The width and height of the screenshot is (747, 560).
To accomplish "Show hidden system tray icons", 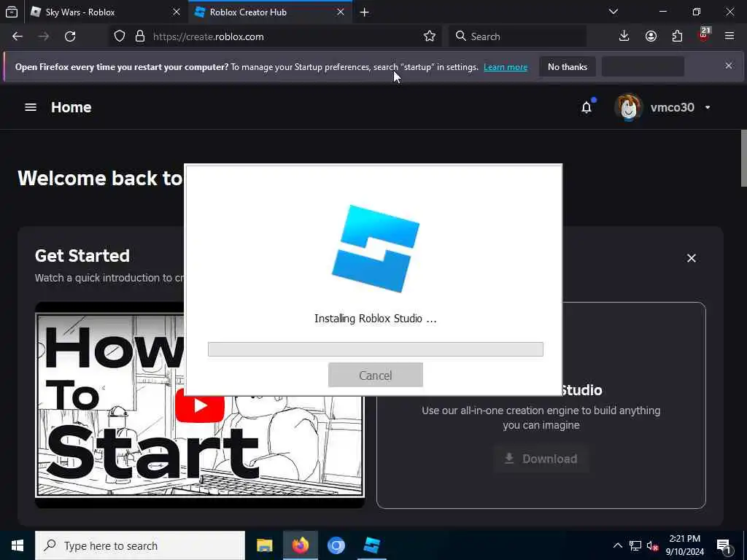I will coord(617,545).
